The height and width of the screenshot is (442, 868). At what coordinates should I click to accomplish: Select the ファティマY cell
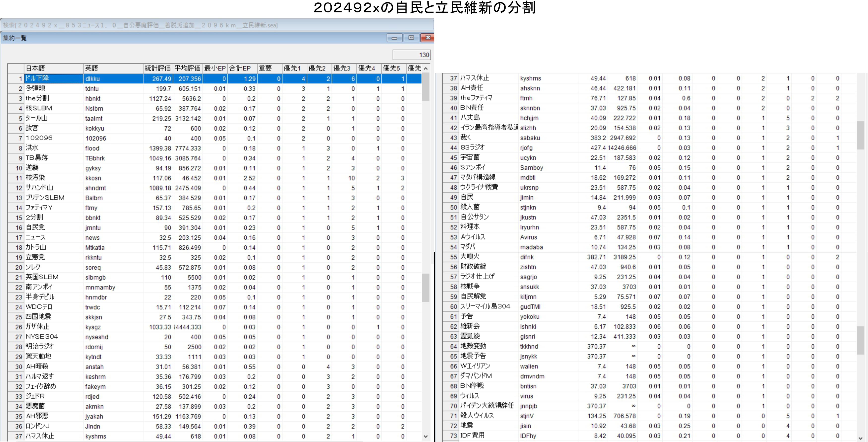[x=54, y=208]
